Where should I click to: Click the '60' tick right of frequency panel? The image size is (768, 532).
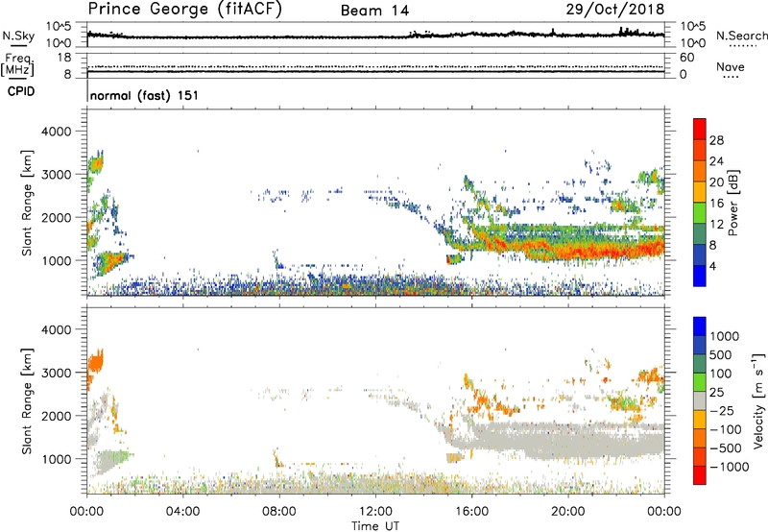pyautogui.click(x=686, y=58)
